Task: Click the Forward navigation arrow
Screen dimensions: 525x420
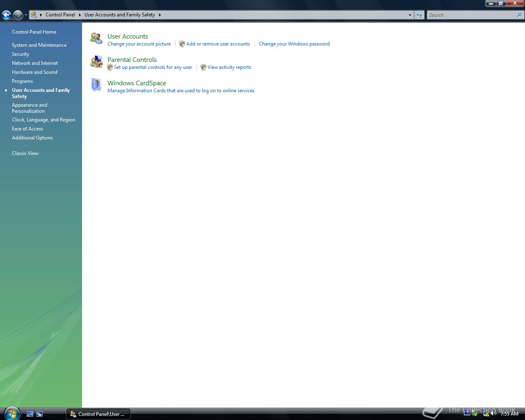Action: click(x=18, y=15)
